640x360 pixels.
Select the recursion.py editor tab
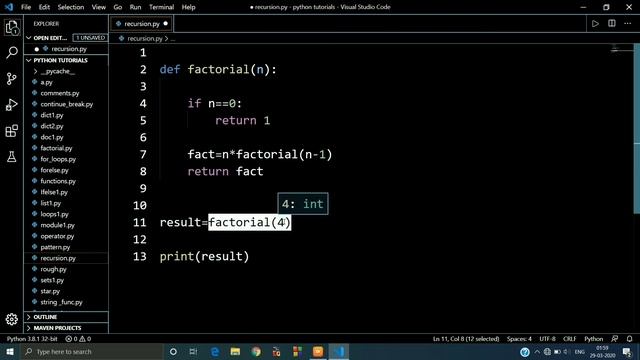[141, 24]
